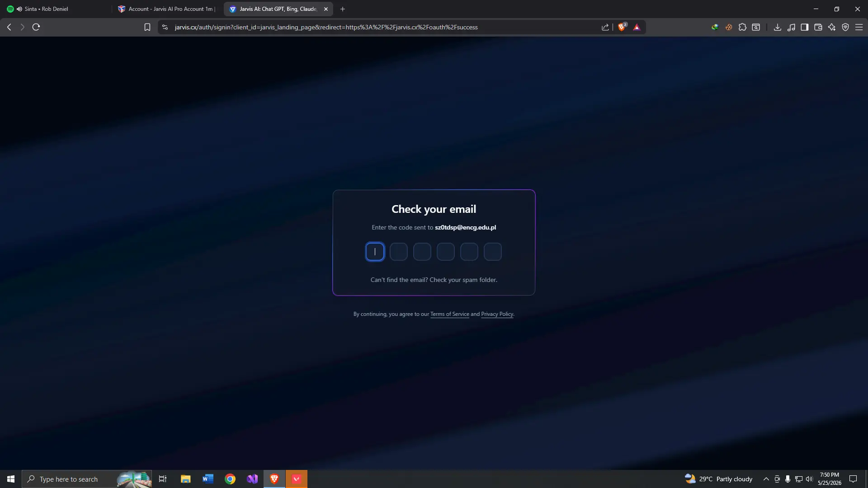Click the share page icon

point(605,27)
